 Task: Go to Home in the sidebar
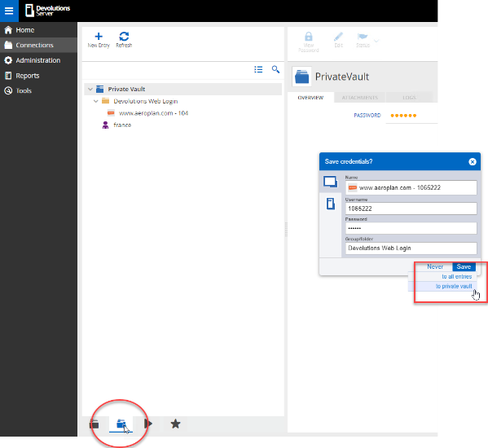tap(38, 30)
